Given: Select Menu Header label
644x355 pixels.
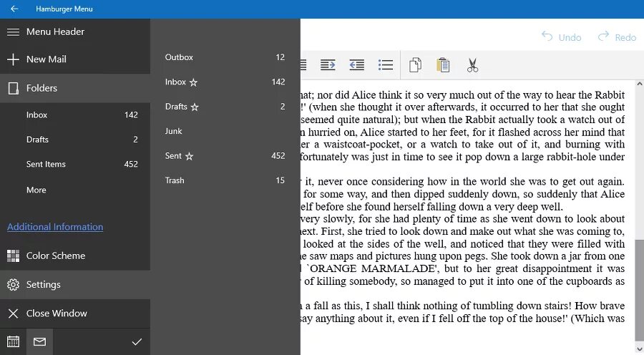Looking at the screenshot, I should coord(55,31).
